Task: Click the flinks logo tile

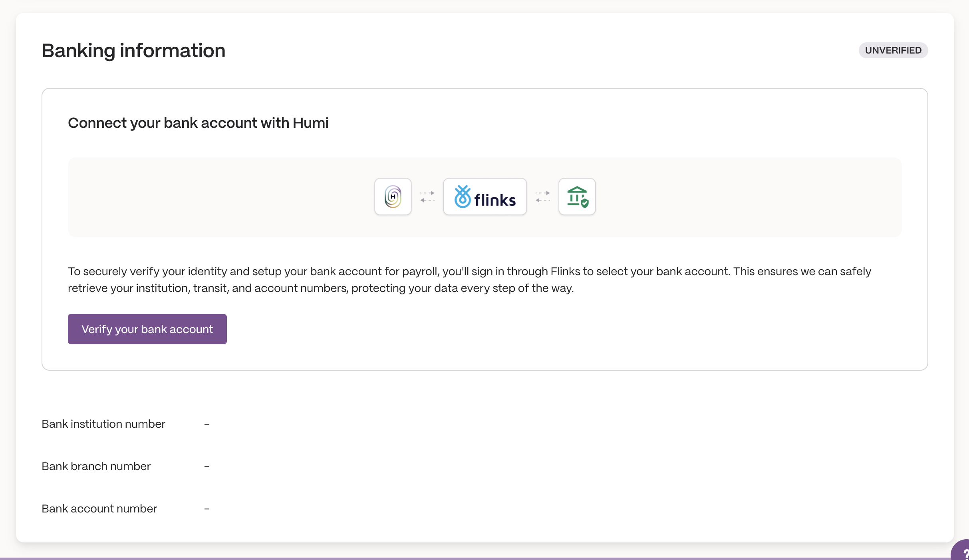Action: 485,197
